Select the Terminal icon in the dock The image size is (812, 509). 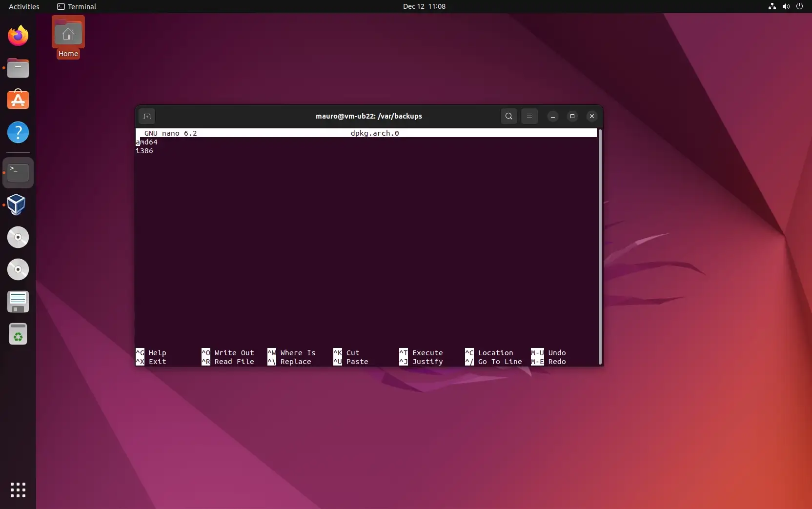pos(18,172)
